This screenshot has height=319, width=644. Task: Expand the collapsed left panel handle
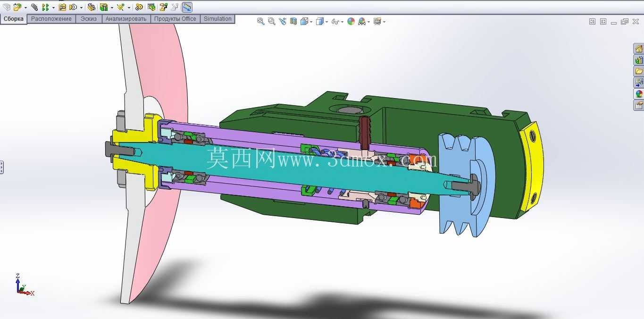pyautogui.click(x=1, y=167)
